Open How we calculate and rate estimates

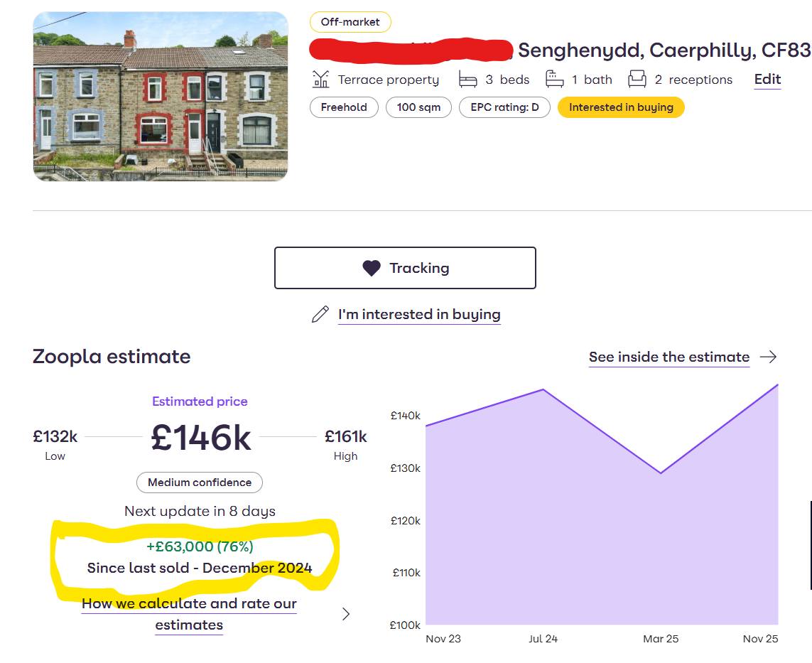(189, 614)
